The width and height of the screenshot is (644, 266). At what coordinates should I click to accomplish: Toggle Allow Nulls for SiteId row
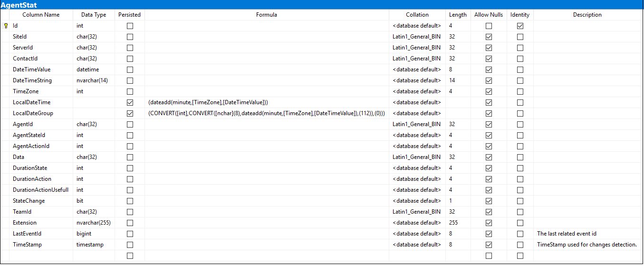pyautogui.click(x=489, y=37)
